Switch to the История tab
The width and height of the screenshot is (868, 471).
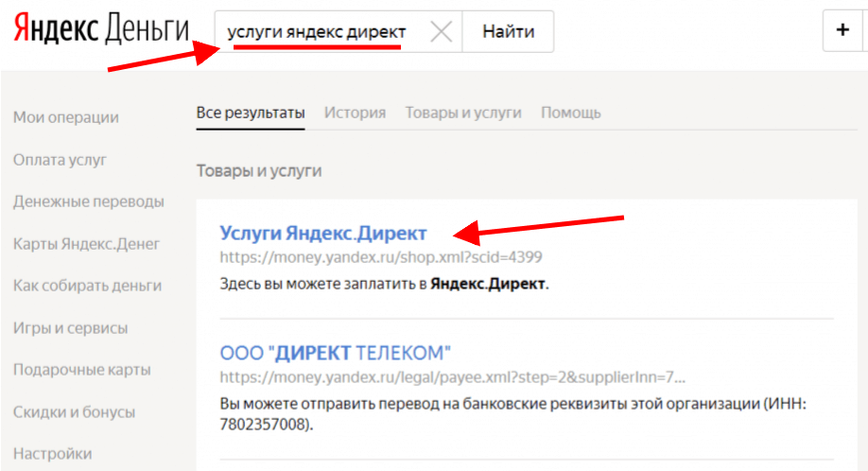point(355,113)
